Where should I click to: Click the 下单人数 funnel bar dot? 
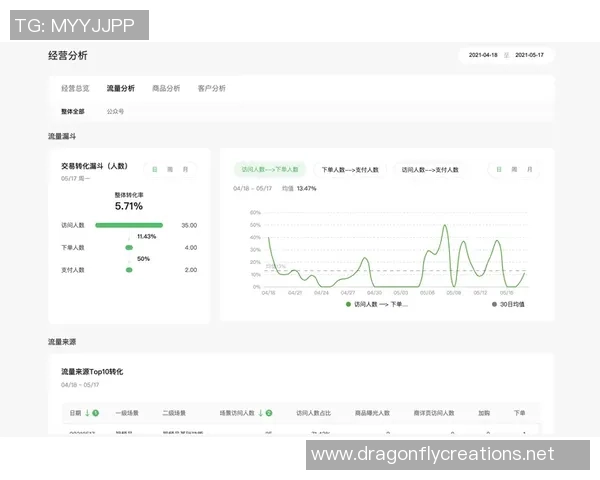tap(129, 248)
